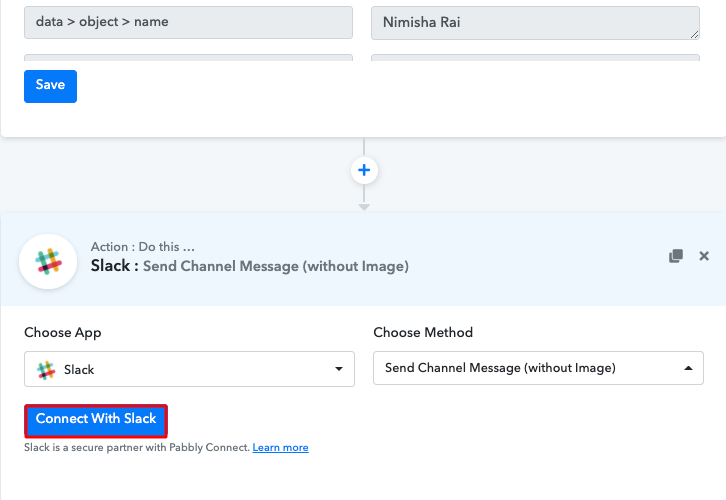Click the 'Action : Do this ...' text
The image size is (726, 500).
(143, 247)
